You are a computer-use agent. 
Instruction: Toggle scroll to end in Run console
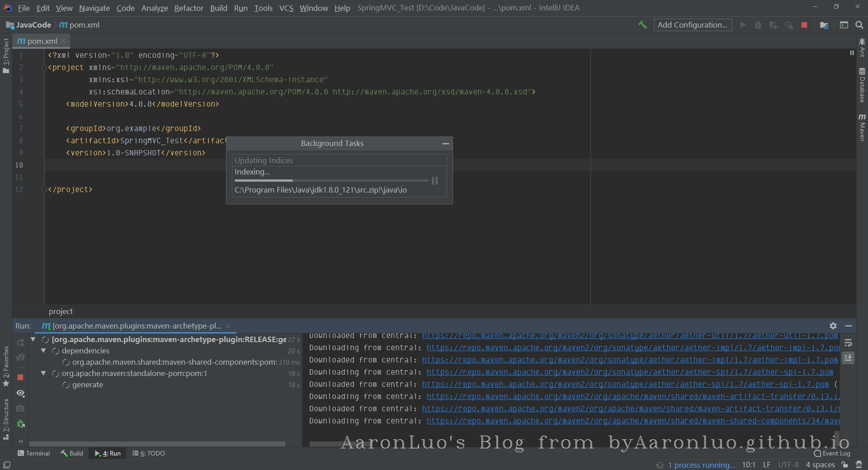pos(848,357)
